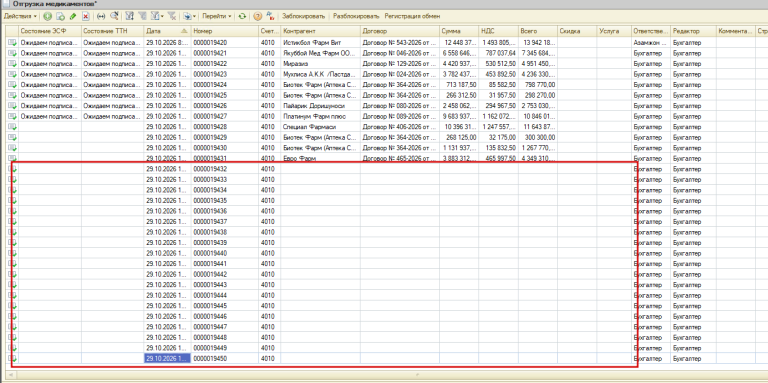Click the green pencil Edit icon
Screen dimensions: 768x383
(73, 16)
